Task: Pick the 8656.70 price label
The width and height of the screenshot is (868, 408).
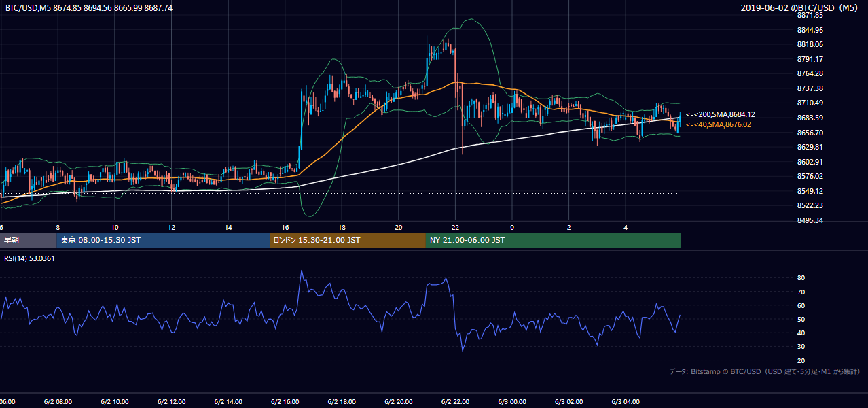Action: tap(811, 133)
